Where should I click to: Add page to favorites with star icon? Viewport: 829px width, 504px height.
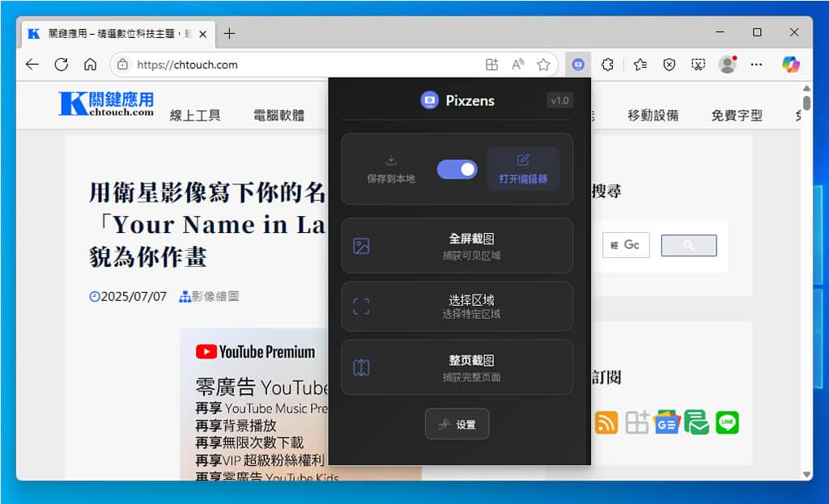(x=543, y=65)
